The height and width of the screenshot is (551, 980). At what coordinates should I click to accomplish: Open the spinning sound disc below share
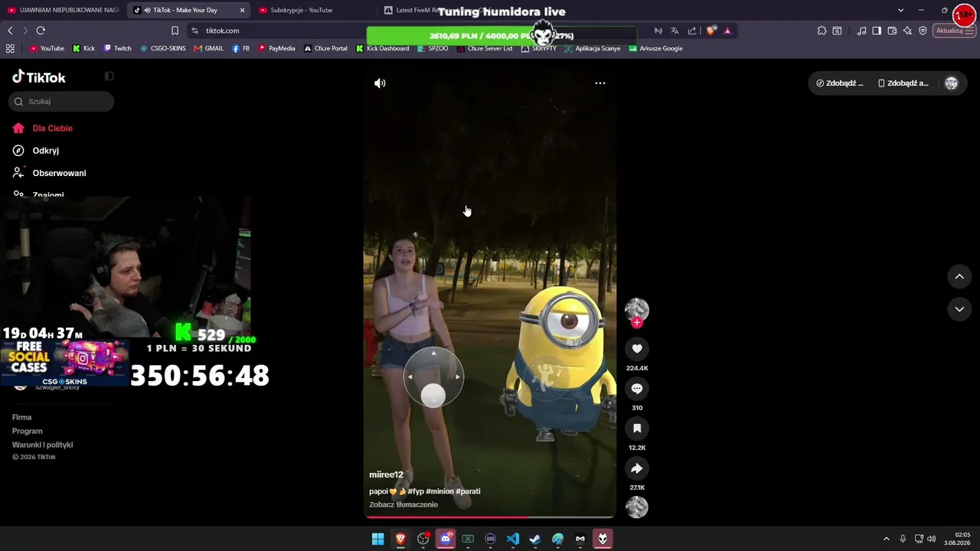click(637, 507)
